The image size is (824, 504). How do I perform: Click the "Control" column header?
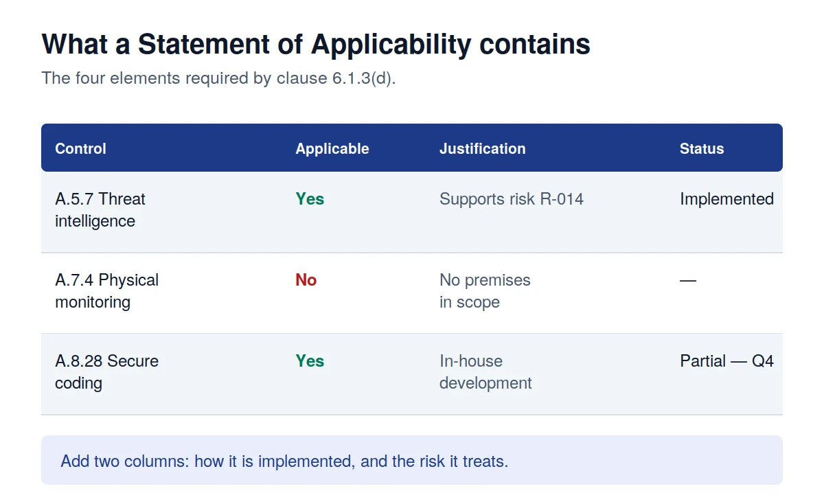(81, 149)
